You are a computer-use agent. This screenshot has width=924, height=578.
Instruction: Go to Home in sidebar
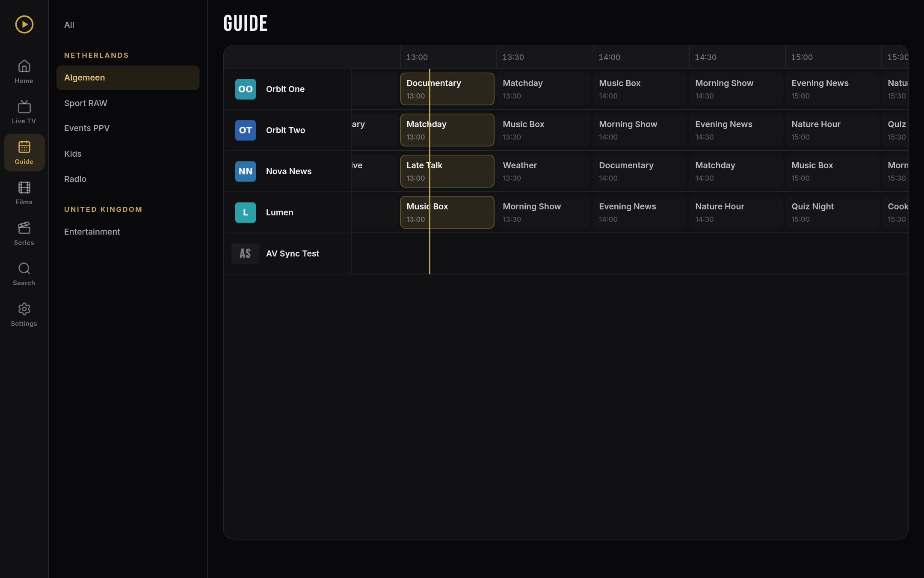[x=24, y=72]
